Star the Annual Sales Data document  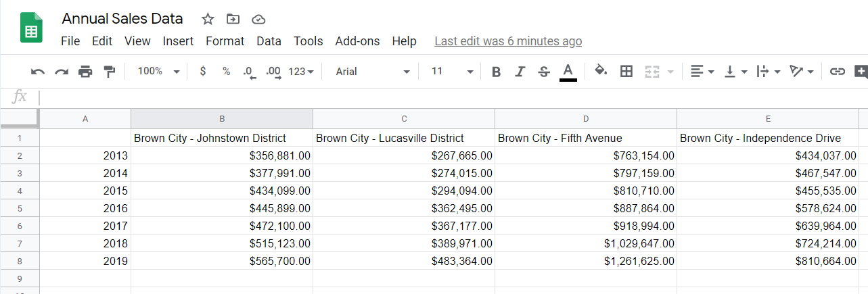208,19
